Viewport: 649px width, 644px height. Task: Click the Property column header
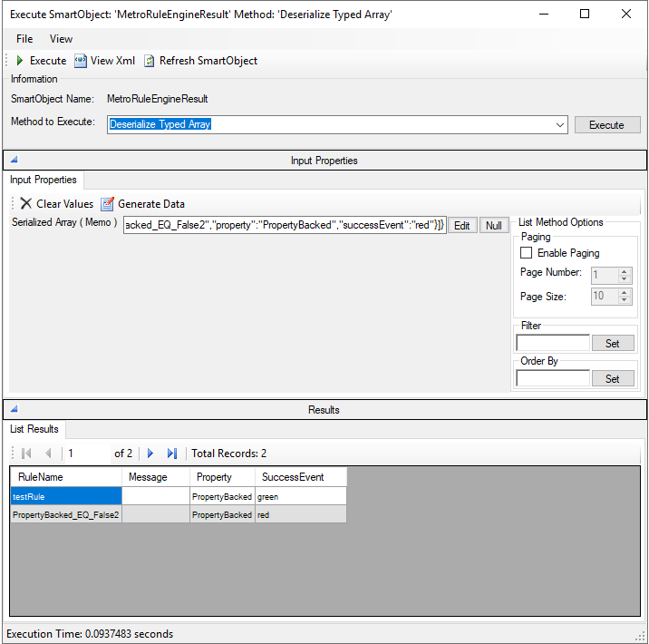(x=222, y=477)
